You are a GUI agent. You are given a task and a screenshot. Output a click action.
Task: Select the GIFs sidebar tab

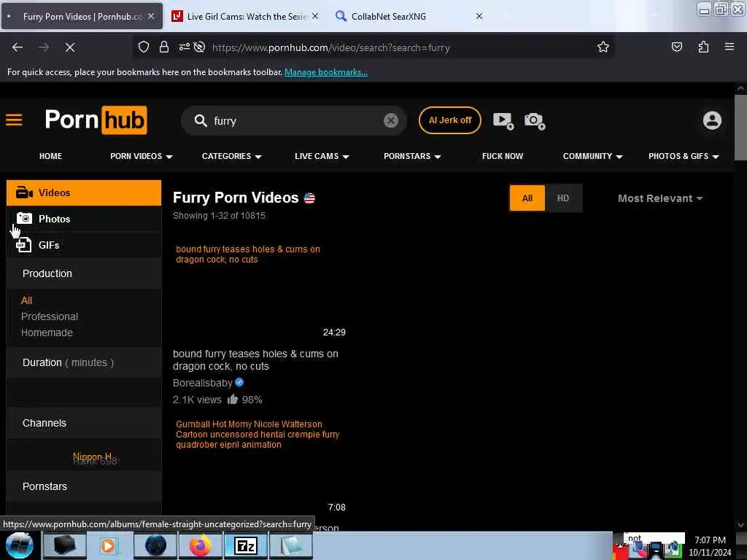(x=84, y=245)
